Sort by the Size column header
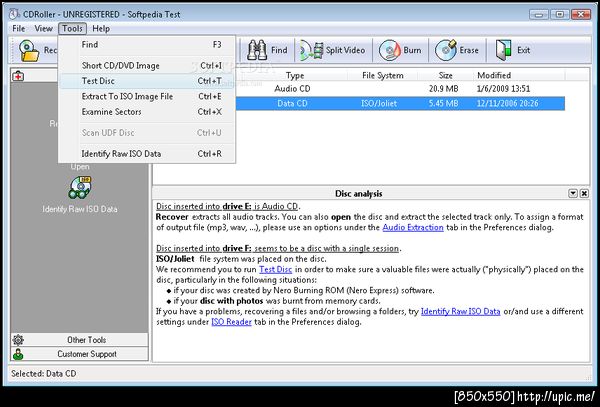 (x=445, y=75)
